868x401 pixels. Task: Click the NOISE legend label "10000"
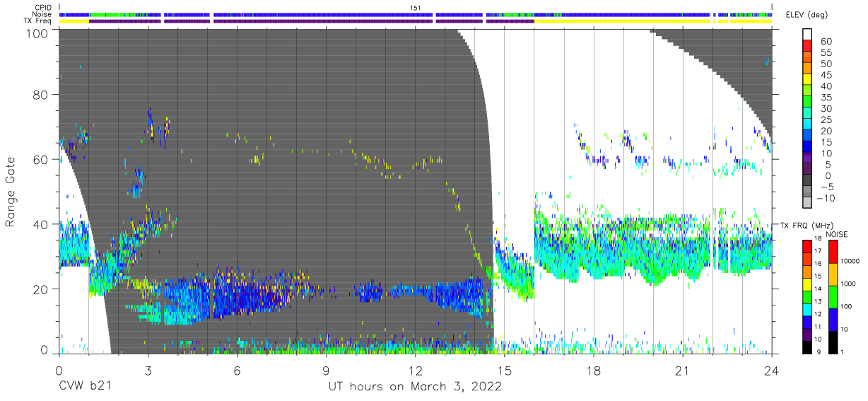(850, 262)
